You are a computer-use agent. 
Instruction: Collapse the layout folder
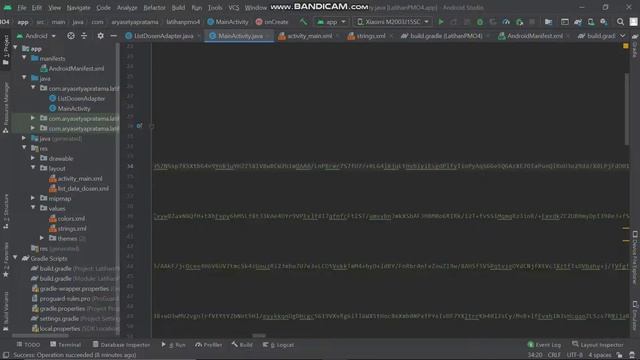tap(33, 168)
